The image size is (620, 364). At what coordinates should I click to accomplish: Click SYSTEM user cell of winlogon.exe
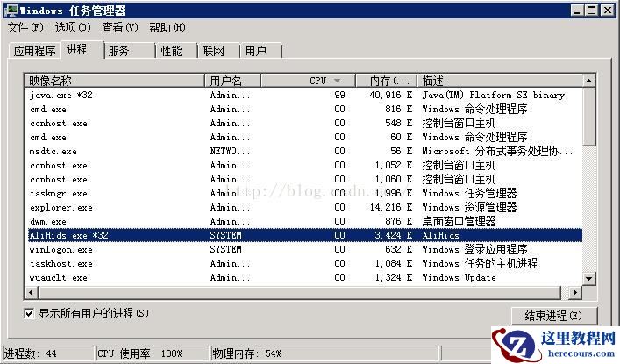(225, 250)
